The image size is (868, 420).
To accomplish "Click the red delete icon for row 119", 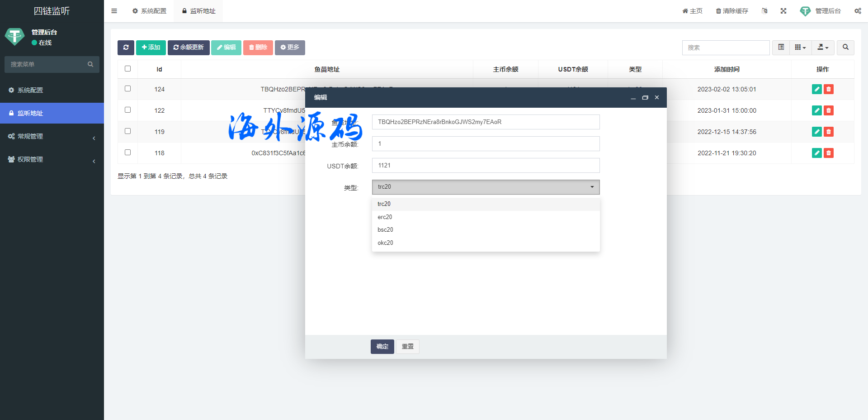I will point(828,132).
